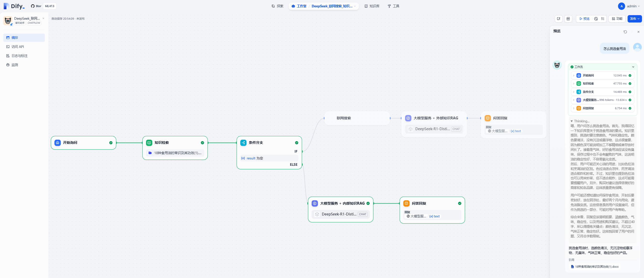The width and height of the screenshot is (644, 278).
Task: Open the run history clock icon
Action: (596, 19)
